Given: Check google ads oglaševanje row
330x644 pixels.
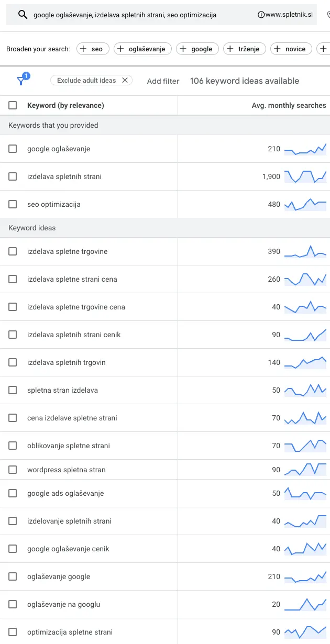Looking at the screenshot, I should tap(13, 493).
